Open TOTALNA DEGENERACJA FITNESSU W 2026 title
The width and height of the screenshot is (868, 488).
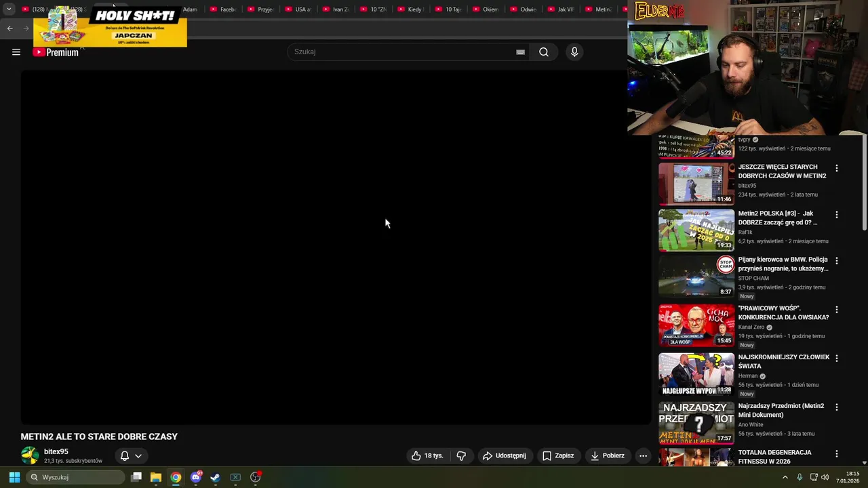point(775,457)
